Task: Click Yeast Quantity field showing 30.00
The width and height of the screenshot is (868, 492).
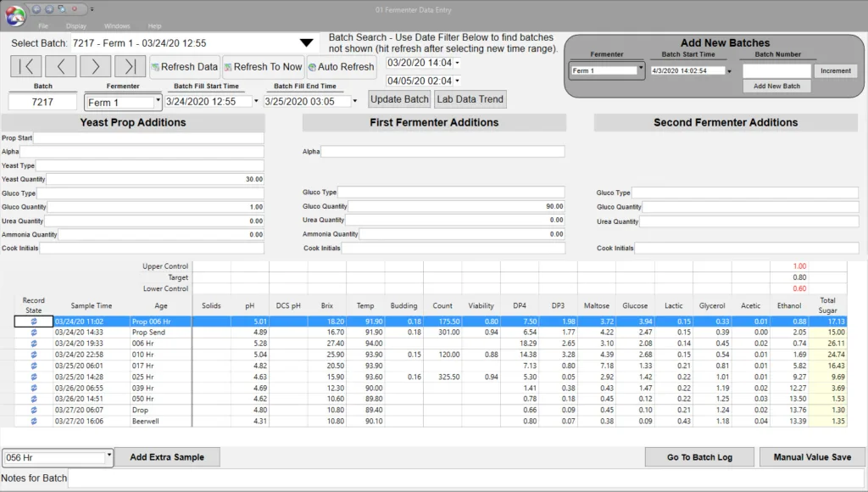Action: click(155, 179)
